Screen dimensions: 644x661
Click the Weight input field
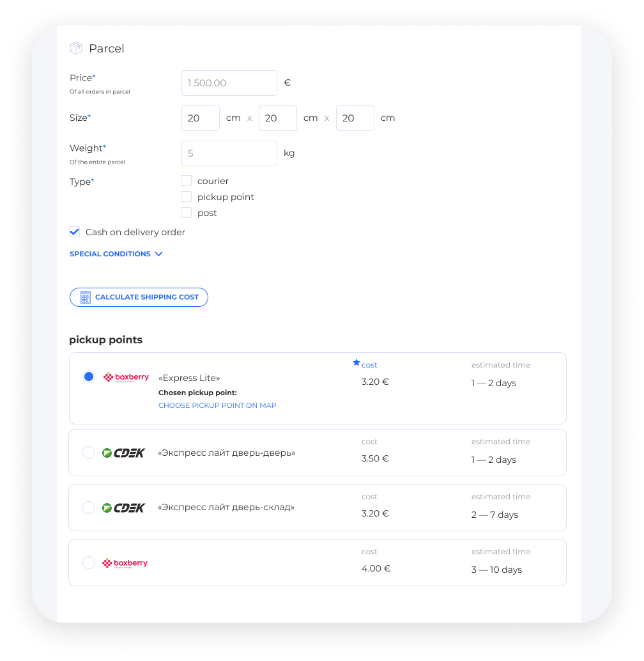(229, 153)
